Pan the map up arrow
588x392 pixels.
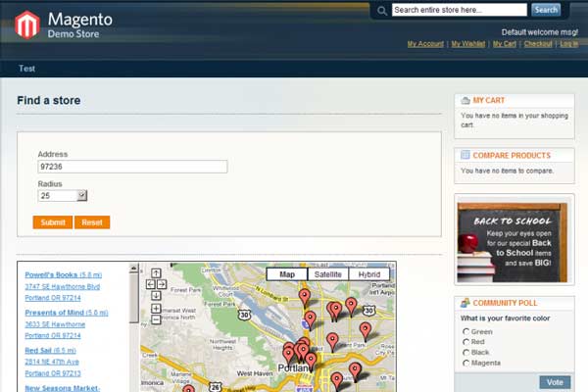tap(156, 273)
